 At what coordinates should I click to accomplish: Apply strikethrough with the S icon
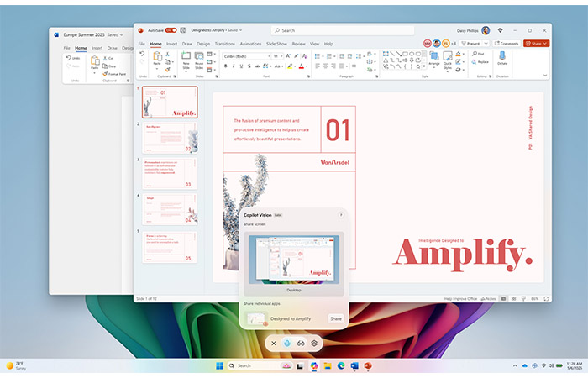[249, 66]
